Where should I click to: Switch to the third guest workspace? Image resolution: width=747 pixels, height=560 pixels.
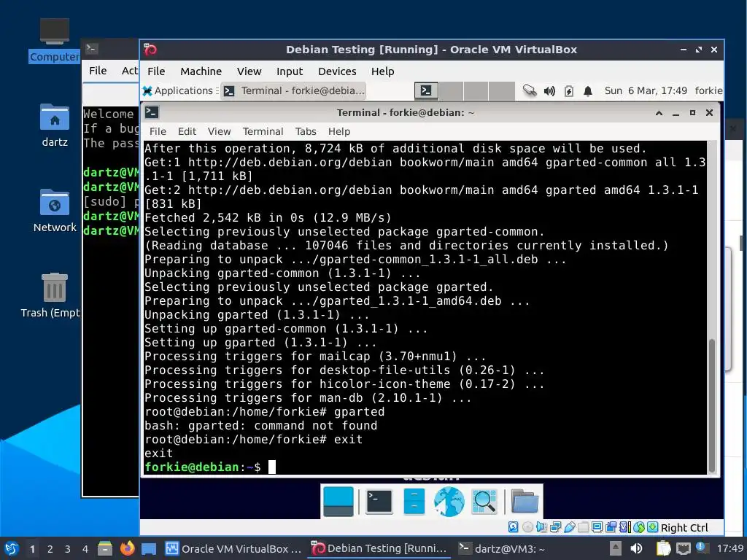point(476,90)
